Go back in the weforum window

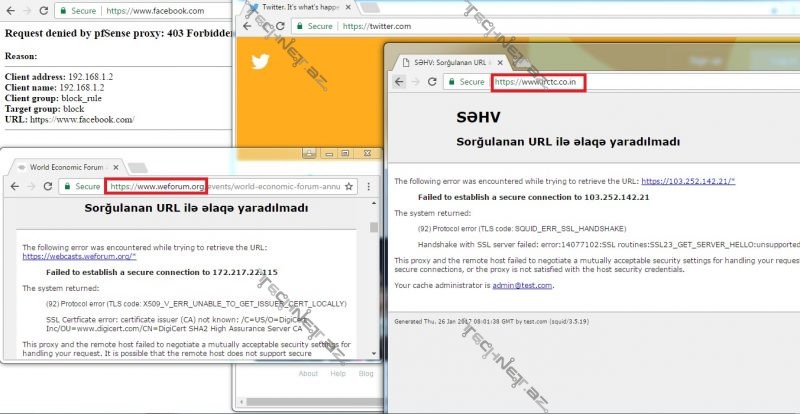point(15,186)
